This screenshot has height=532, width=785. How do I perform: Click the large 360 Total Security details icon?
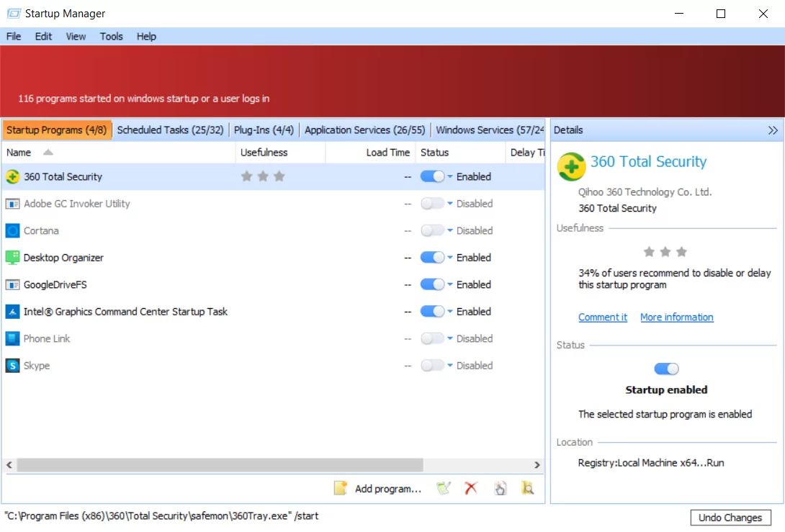point(571,167)
